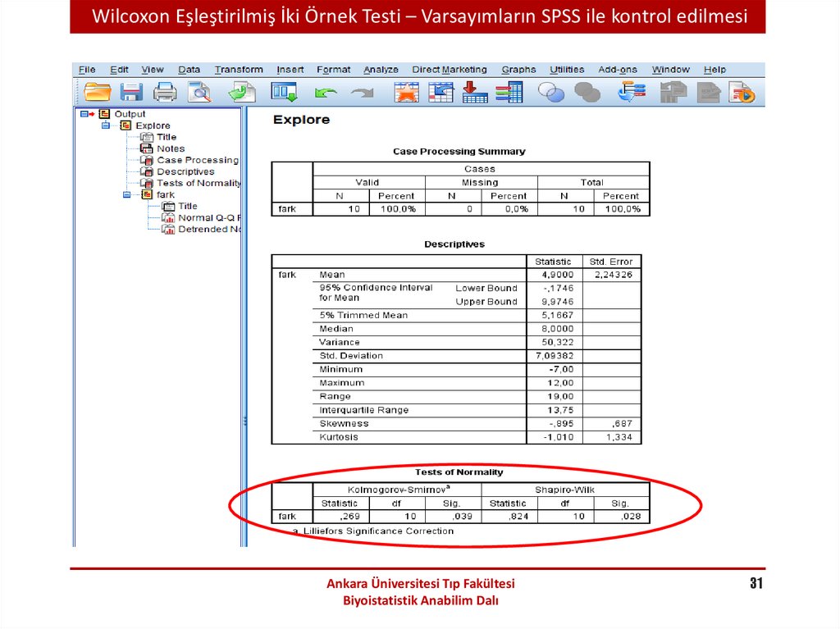Select Descriptives item in outline tree
The image size is (840, 629).
pos(185,171)
